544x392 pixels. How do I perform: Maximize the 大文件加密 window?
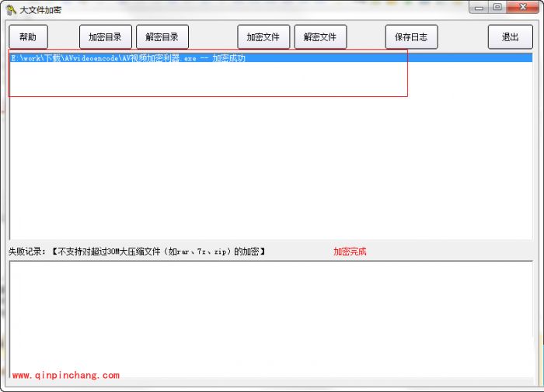pyautogui.click(x=497, y=7)
